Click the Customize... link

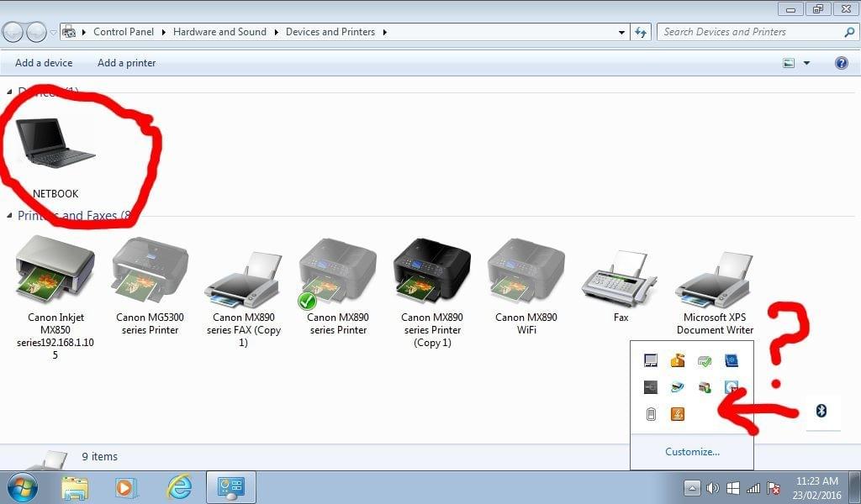[x=692, y=452]
